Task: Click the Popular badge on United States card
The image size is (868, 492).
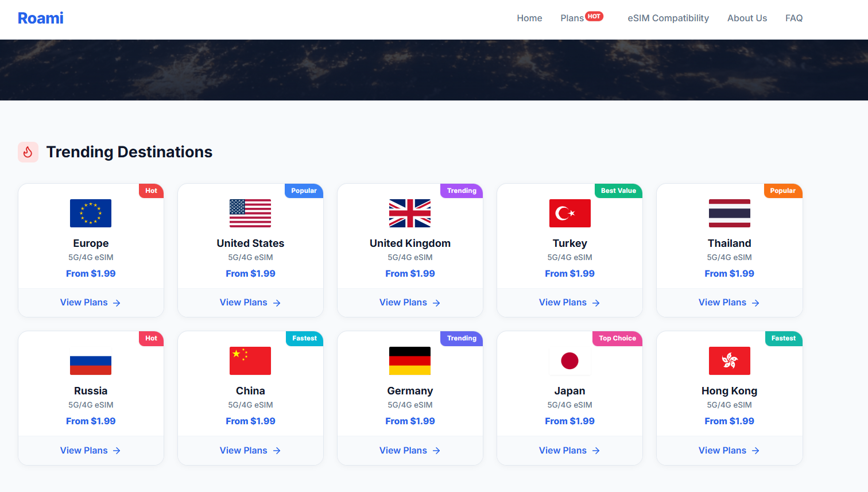Action: point(304,191)
